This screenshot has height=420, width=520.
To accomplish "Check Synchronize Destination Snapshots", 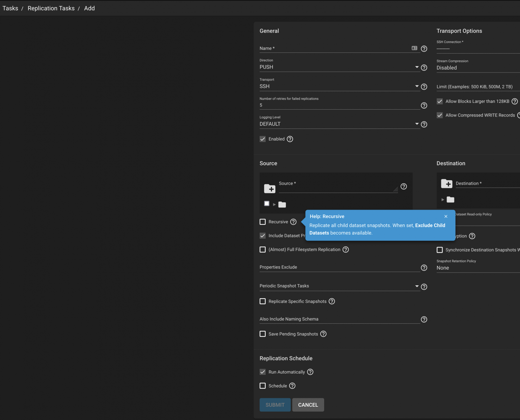I will pos(440,250).
